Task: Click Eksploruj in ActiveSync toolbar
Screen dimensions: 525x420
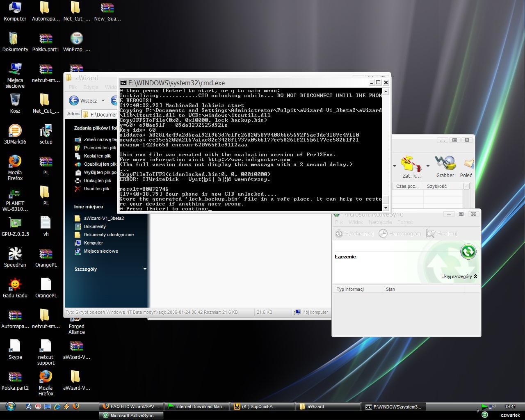Action: click(x=441, y=233)
